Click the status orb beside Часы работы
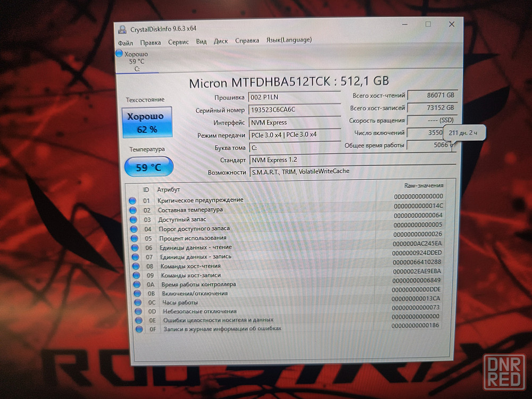This screenshot has height=399, width=532. [136, 303]
